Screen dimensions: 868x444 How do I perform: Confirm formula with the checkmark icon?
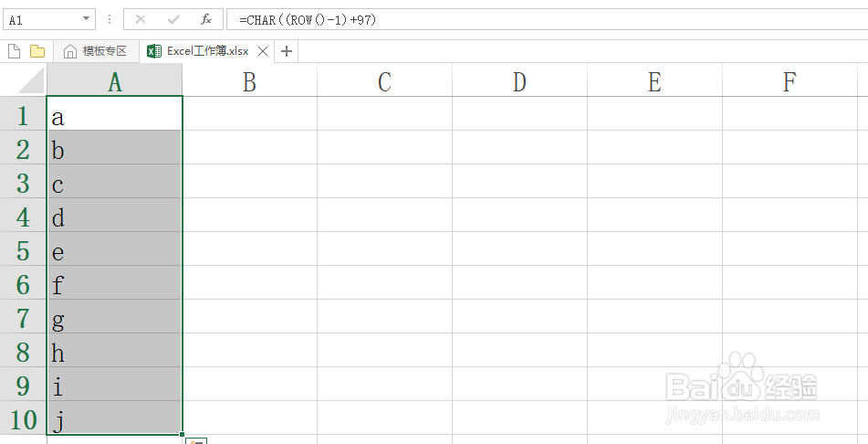coord(173,20)
